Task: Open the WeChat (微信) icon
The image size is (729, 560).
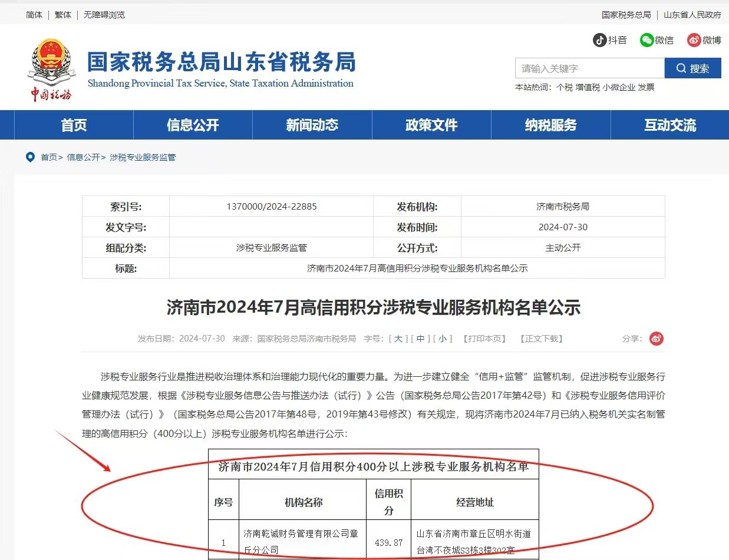Action: pyautogui.click(x=647, y=40)
